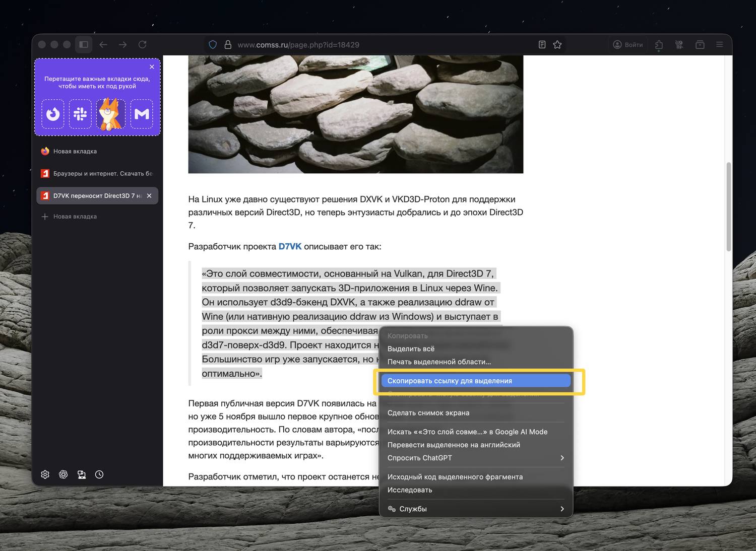Screen dimensions: 756x551
Task: Select the D7VK переносит Direct3D 7 tab
Action: 97,195
